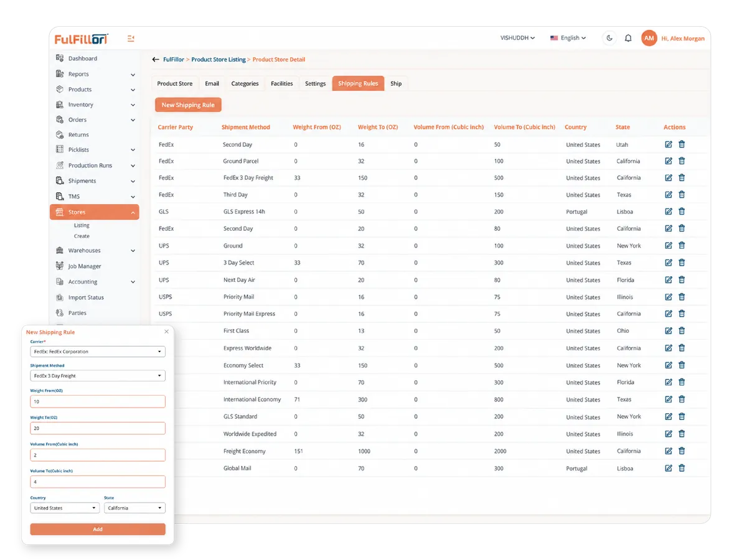Open the Carrier dropdown in dialog
The width and height of the screenshot is (747, 560).
pyautogui.click(x=98, y=352)
